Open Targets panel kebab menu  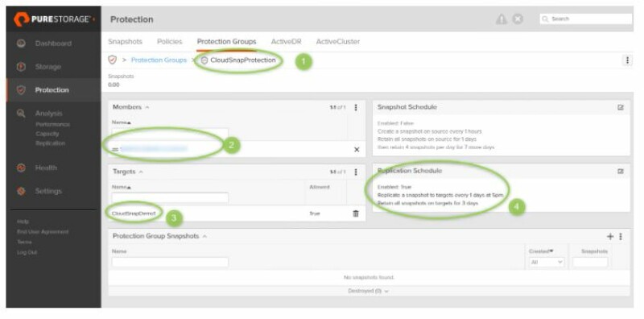[x=356, y=172]
